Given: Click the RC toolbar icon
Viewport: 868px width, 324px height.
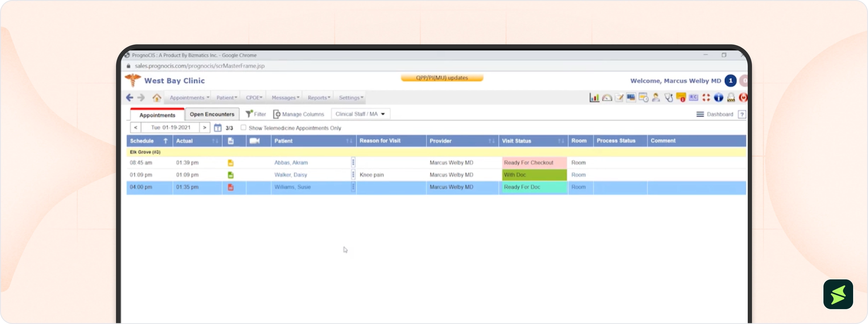Looking at the screenshot, I should coord(694,97).
